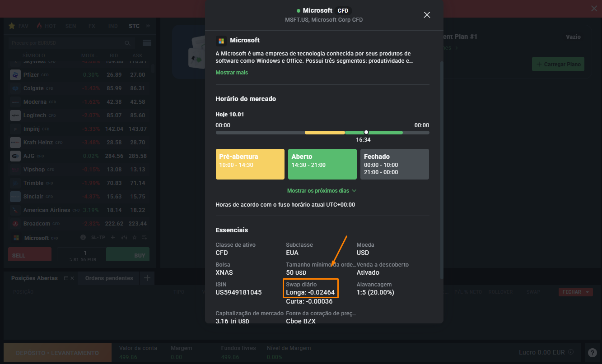The image size is (602, 364).
Task: Close the Posições Abertas tab
Action: [x=72, y=278]
